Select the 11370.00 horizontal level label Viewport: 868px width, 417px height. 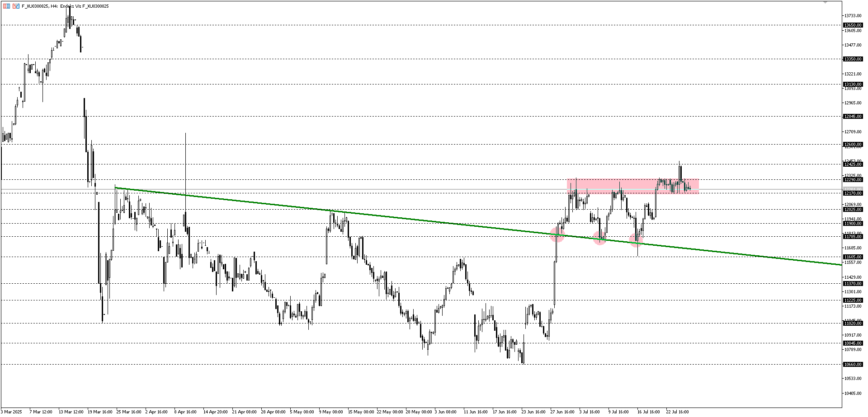pos(853,283)
